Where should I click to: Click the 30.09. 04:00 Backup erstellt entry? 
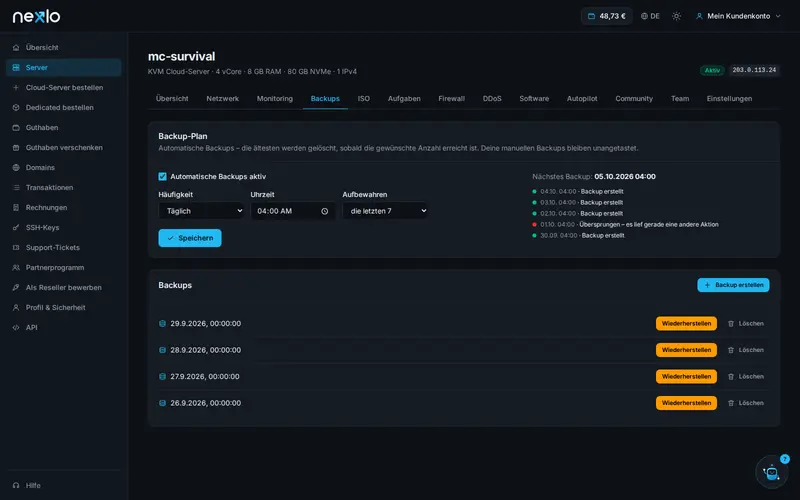pos(579,235)
